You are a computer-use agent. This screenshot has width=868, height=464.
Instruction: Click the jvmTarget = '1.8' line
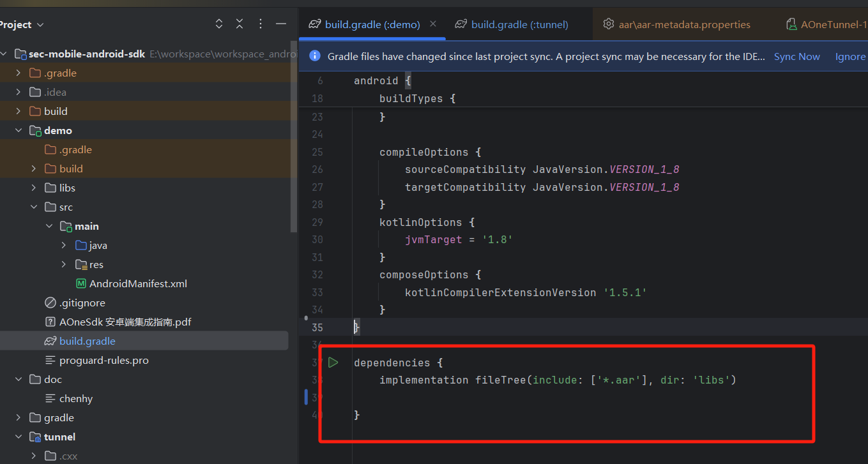point(459,240)
